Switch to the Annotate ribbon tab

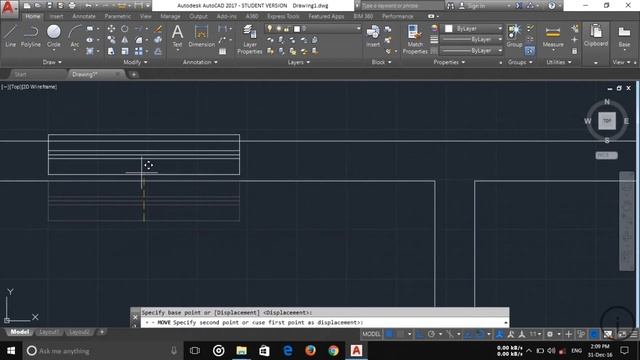pyautogui.click(x=84, y=16)
